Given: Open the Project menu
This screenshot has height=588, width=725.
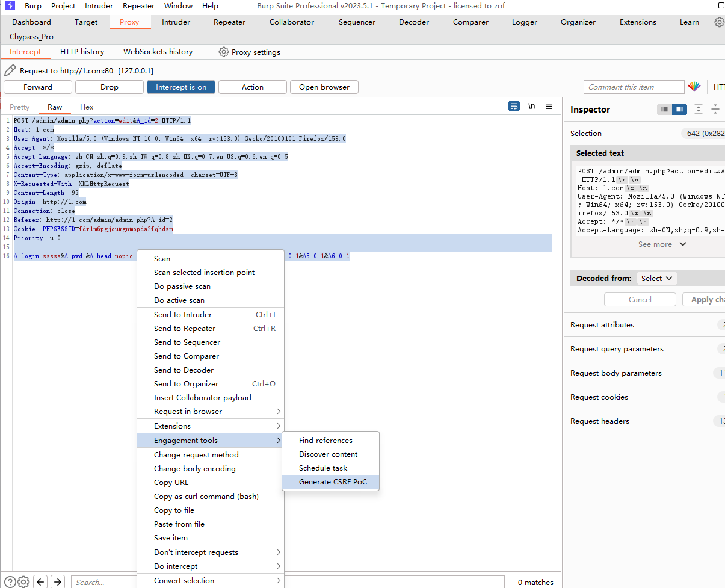Looking at the screenshot, I should [x=63, y=6].
